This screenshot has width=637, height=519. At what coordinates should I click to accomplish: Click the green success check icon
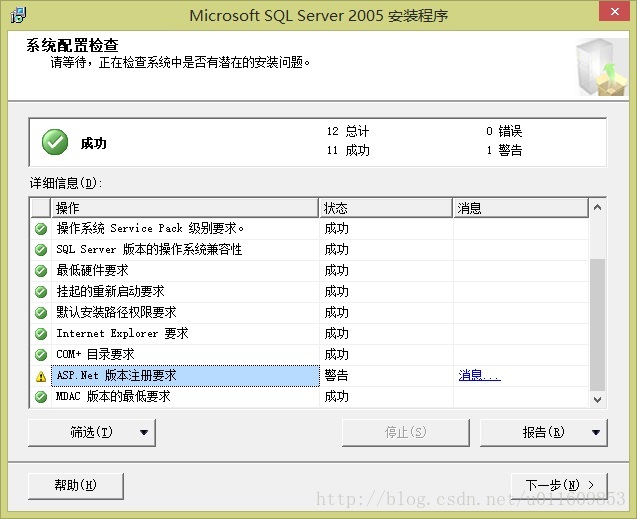pyautogui.click(x=55, y=142)
